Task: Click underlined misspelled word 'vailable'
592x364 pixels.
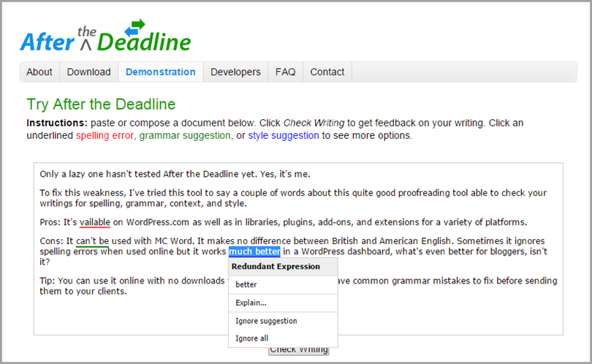Action: 94,222
